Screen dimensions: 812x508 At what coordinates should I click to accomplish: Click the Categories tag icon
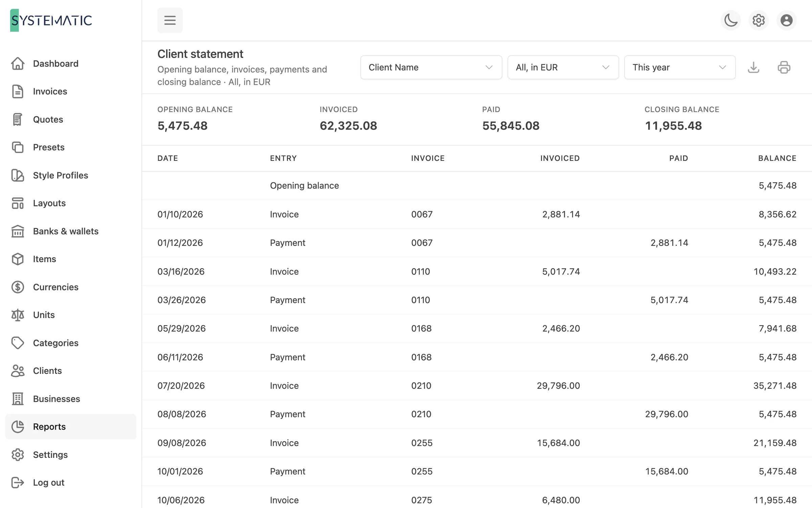click(18, 343)
